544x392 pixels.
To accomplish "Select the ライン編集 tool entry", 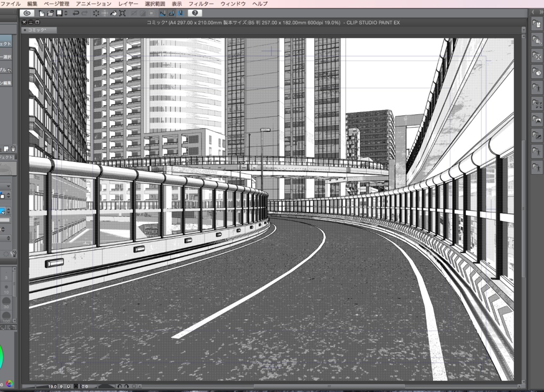I will (x=7, y=82).
